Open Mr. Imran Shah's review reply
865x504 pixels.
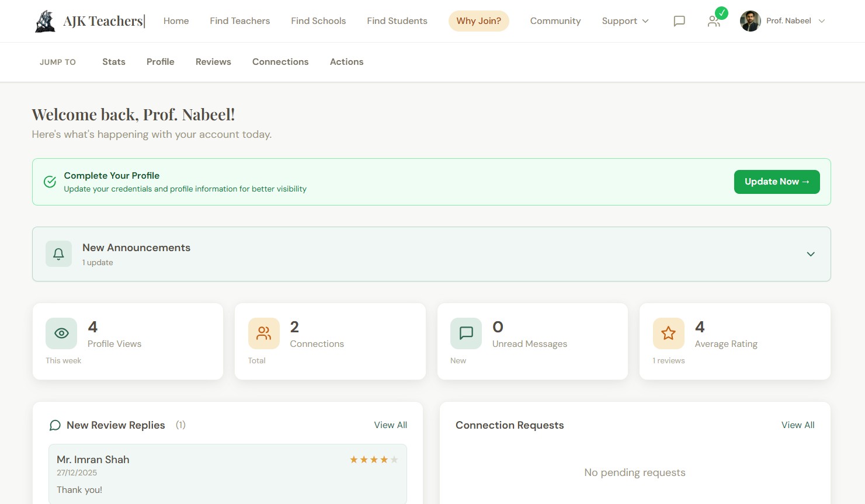pyautogui.click(x=227, y=473)
